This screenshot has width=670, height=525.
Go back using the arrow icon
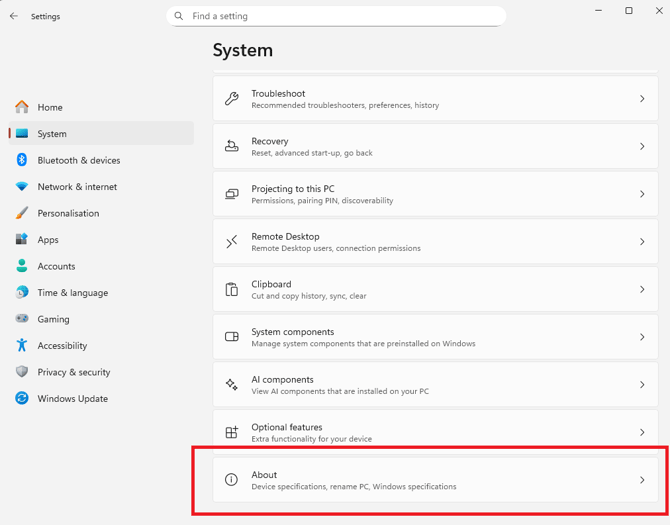pyautogui.click(x=14, y=16)
